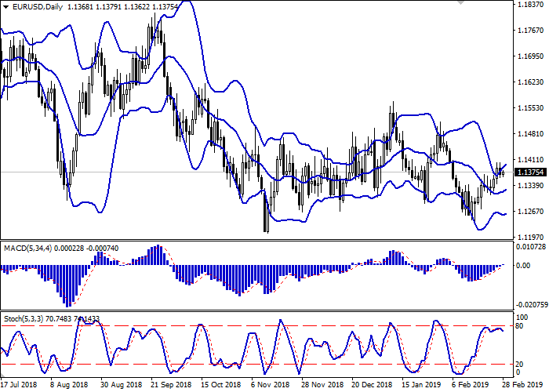This screenshot has width=549, height=392.
Task: Select the 20 Dec 2018 date marker
Action: point(372,386)
